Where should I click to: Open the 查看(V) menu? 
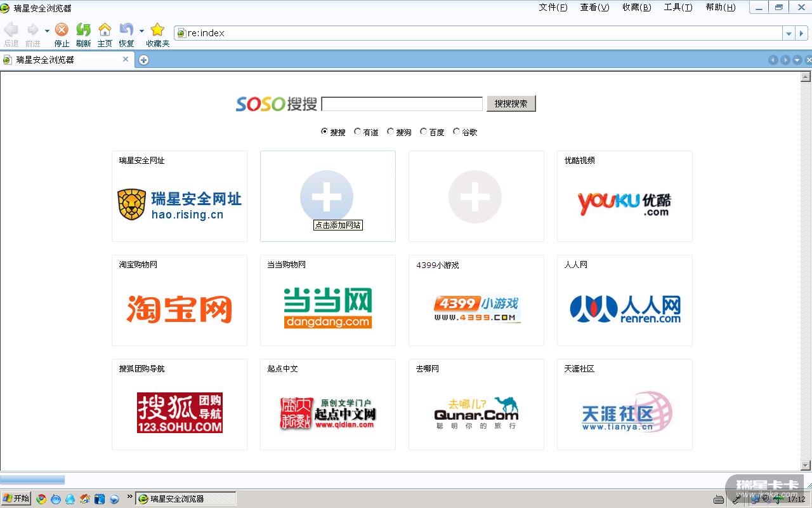point(594,8)
